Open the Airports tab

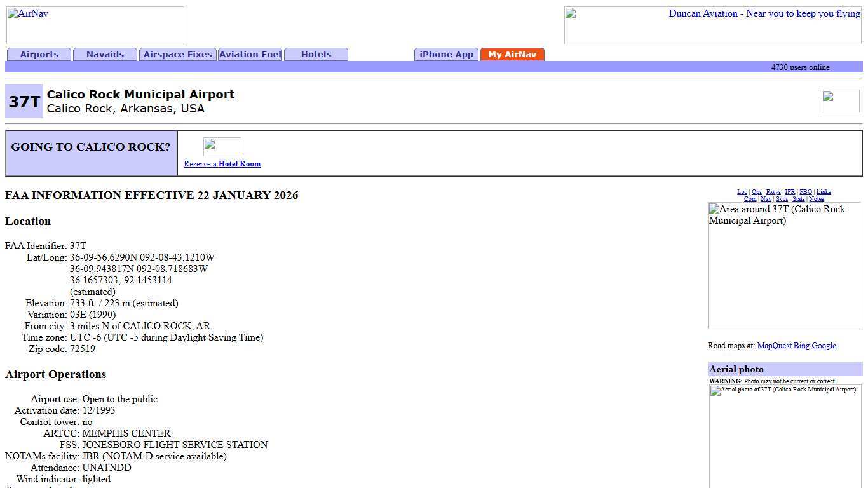click(39, 55)
